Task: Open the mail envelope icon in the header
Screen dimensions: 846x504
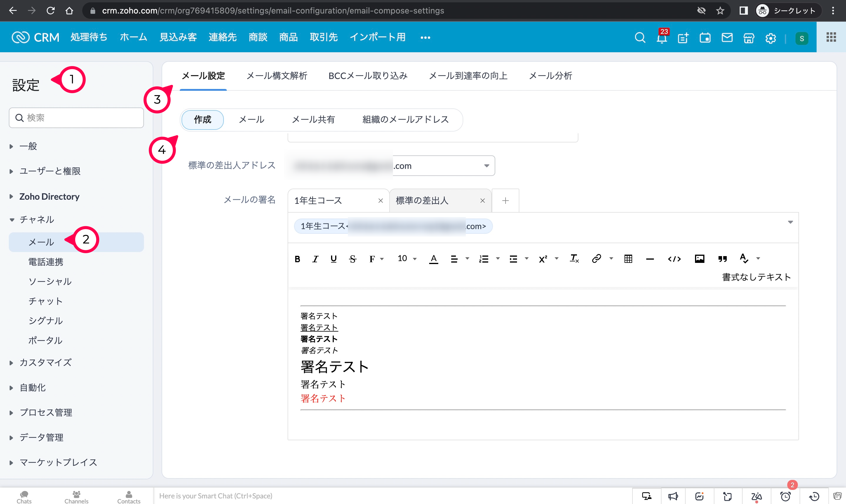Action: (727, 38)
